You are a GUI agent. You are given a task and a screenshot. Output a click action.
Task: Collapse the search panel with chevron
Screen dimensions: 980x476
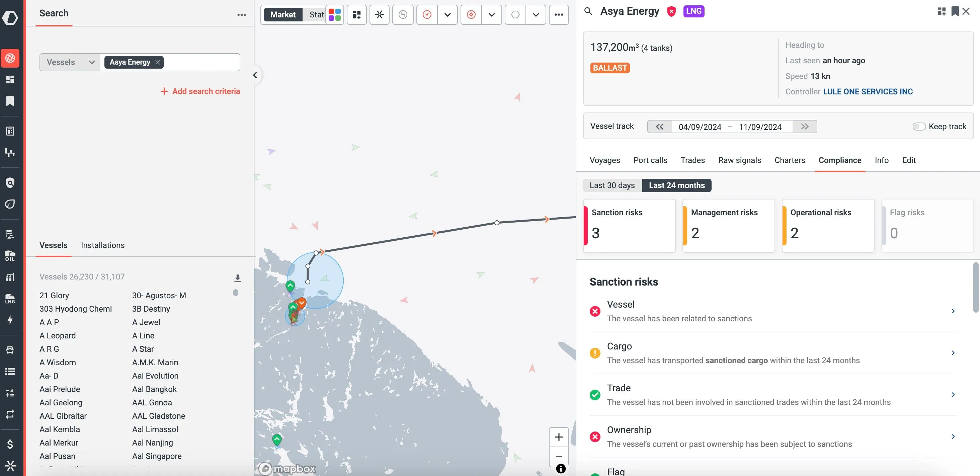[255, 75]
